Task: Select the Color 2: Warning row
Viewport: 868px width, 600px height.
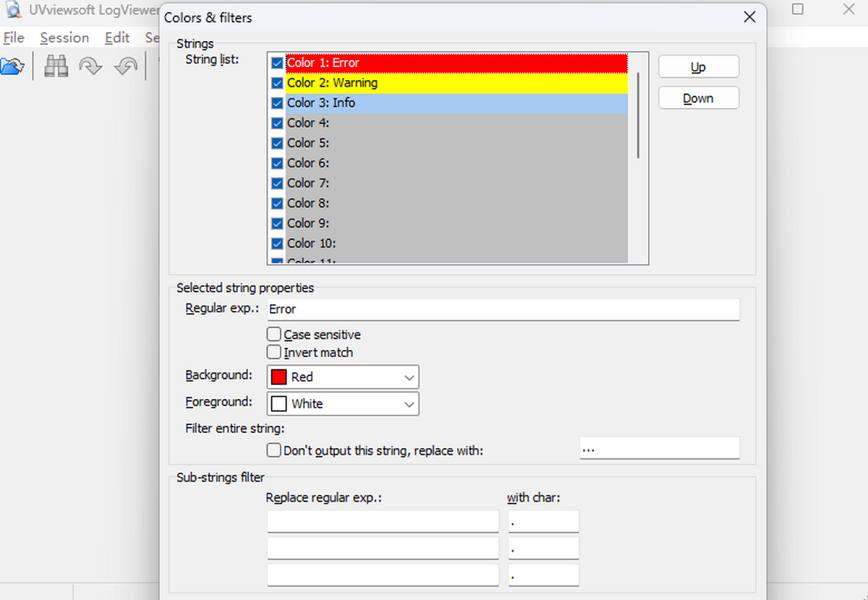Action: click(x=456, y=83)
